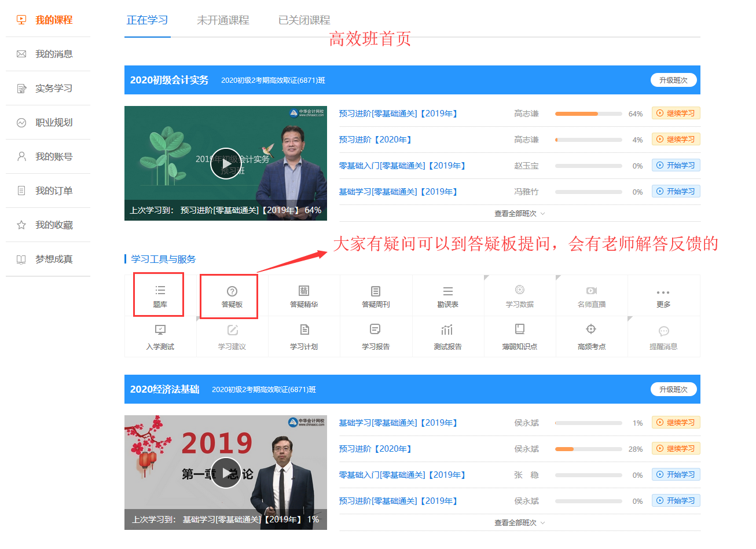Open the 答疑周刊 weekly icon
The height and width of the screenshot is (549, 756).
pyautogui.click(x=376, y=296)
